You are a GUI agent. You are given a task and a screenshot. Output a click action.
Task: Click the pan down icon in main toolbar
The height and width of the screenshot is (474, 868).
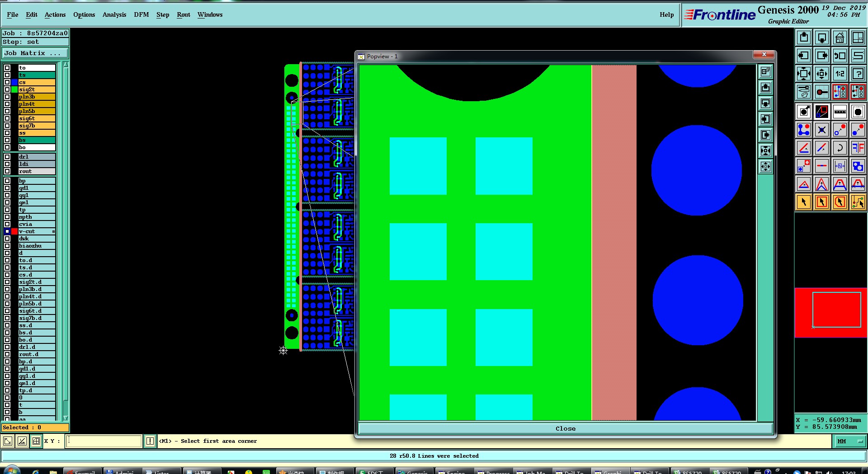pyautogui.click(x=822, y=38)
